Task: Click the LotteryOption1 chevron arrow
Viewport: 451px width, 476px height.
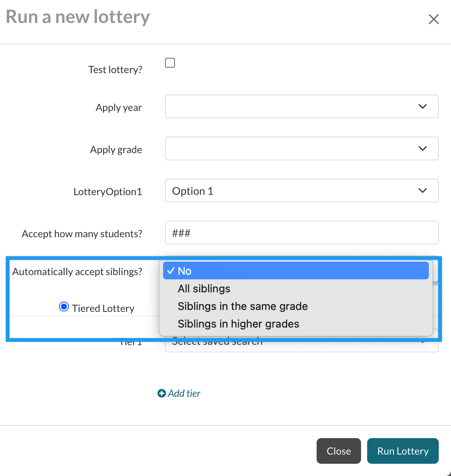Action: 423,191
